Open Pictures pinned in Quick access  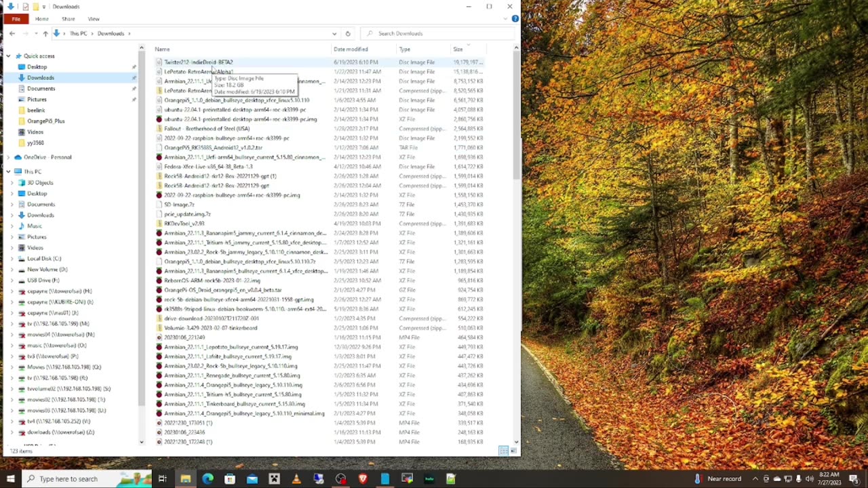click(x=37, y=99)
